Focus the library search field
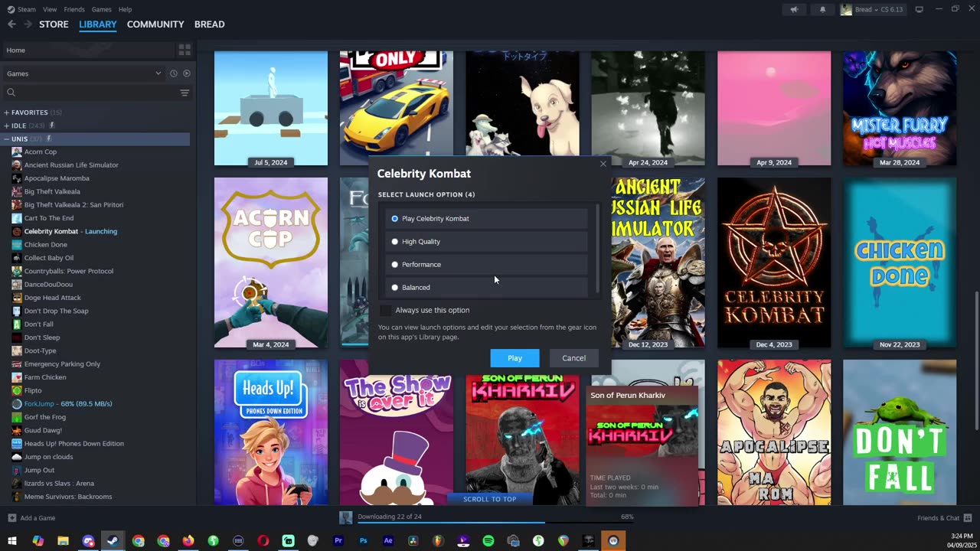 tap(90, 93)
